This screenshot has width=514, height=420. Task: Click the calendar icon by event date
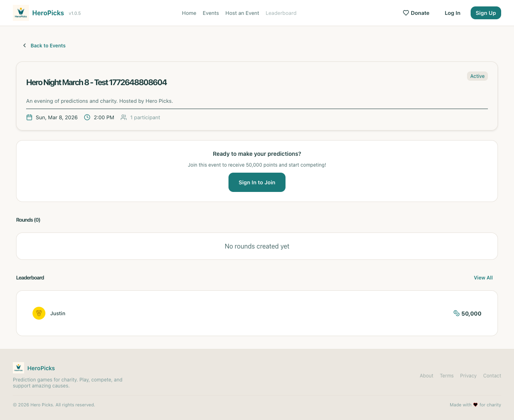point(29,117)
